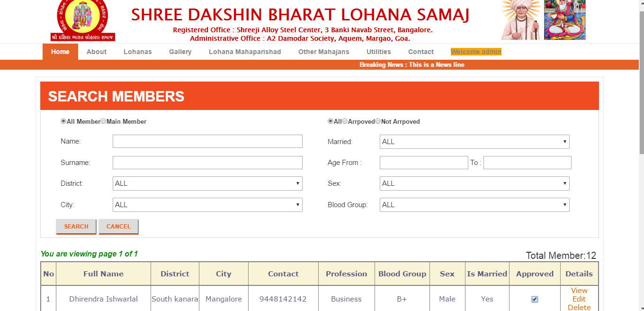Click the City column header
The width and height of the screenshot is (644, 311).
pos(224,274)
